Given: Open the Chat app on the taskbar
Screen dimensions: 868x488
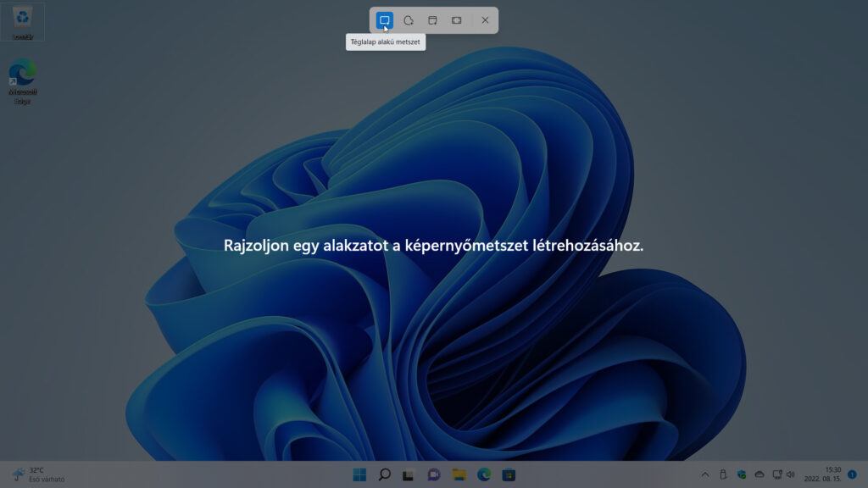Looking at the screenshot, I should [x=434, y=474].
